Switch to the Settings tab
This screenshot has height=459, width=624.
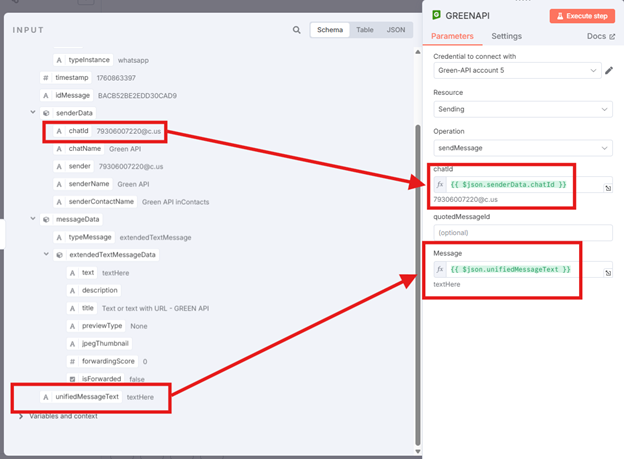[x=506, y=36]
